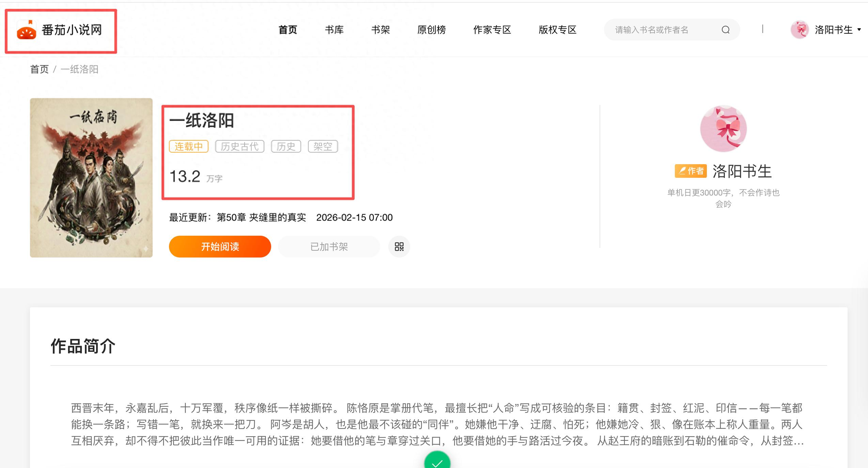Click the author's large bow avatar
868x468 pixels.
pyautogui.click(x=723, y=129)
